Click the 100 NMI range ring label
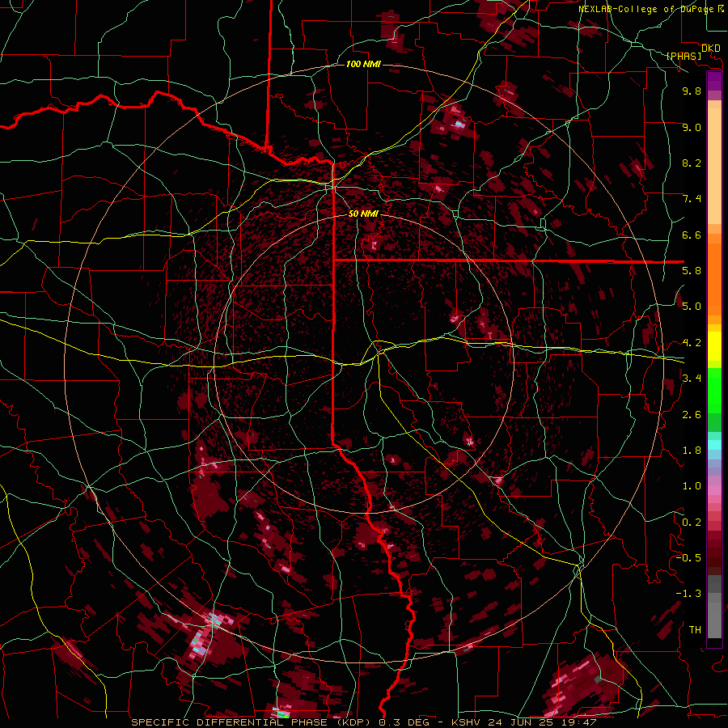 tap(363, 64)
